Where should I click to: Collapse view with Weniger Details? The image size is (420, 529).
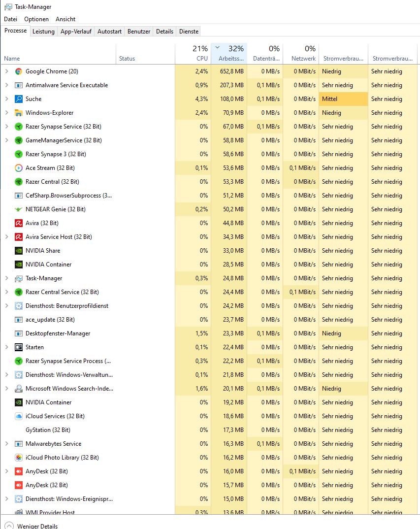coord(31,526)
